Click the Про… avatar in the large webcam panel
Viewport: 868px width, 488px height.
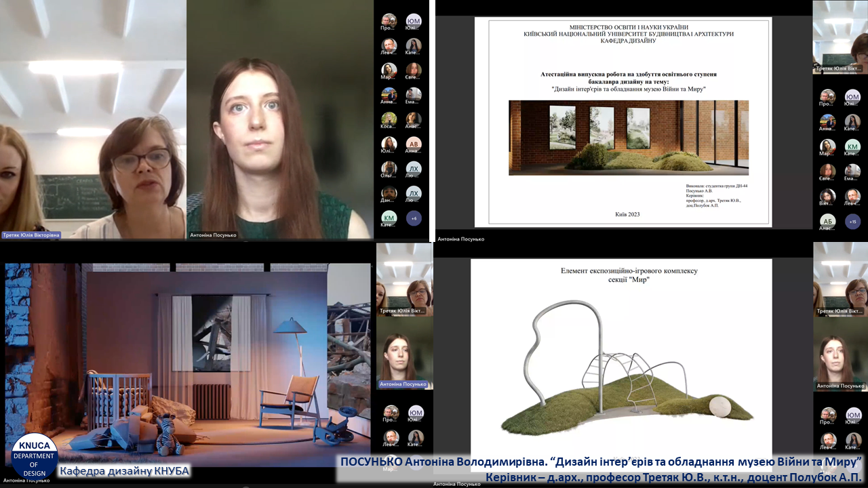coord(389,21)
